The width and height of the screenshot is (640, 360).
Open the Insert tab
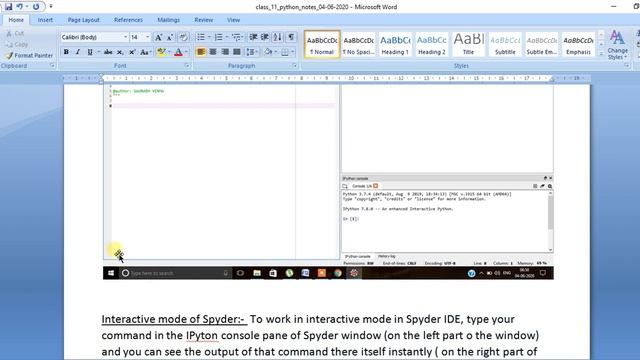tap(45, 20)
